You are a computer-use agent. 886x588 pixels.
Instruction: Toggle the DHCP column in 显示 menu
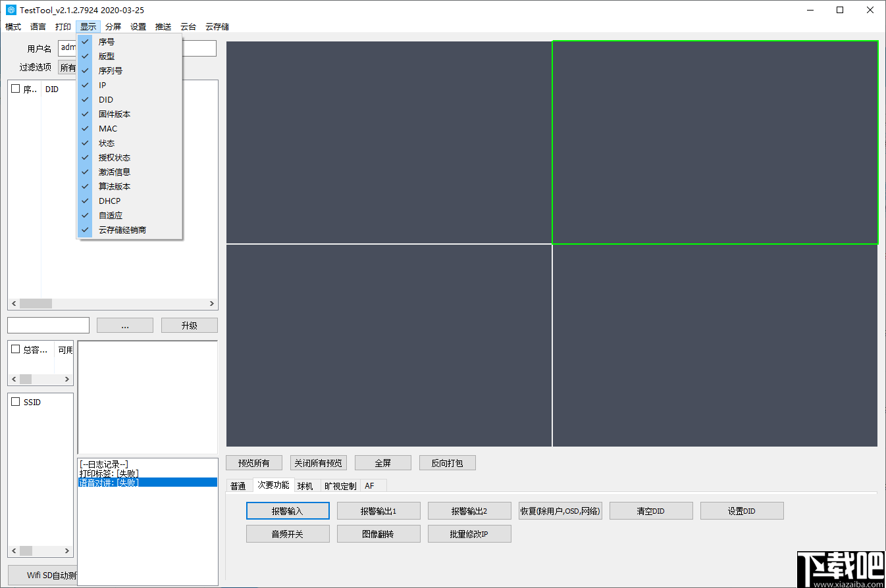(x=109, y=201)
